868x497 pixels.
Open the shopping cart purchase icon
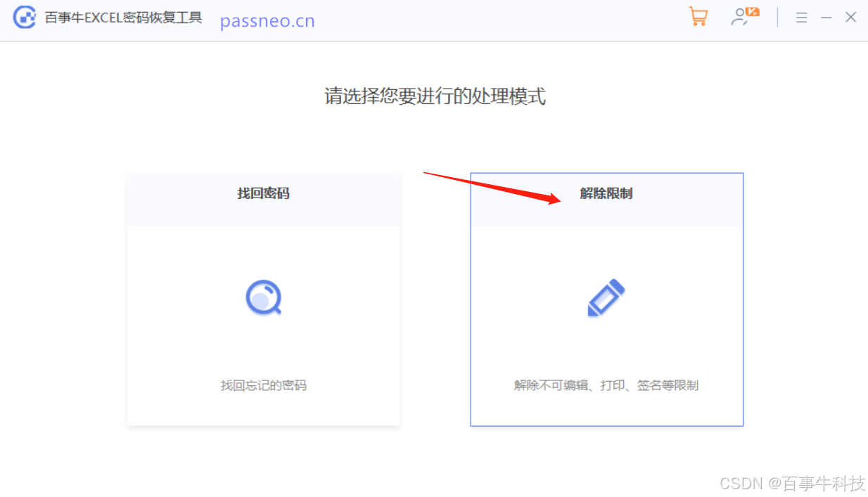[x=698, y=17]
